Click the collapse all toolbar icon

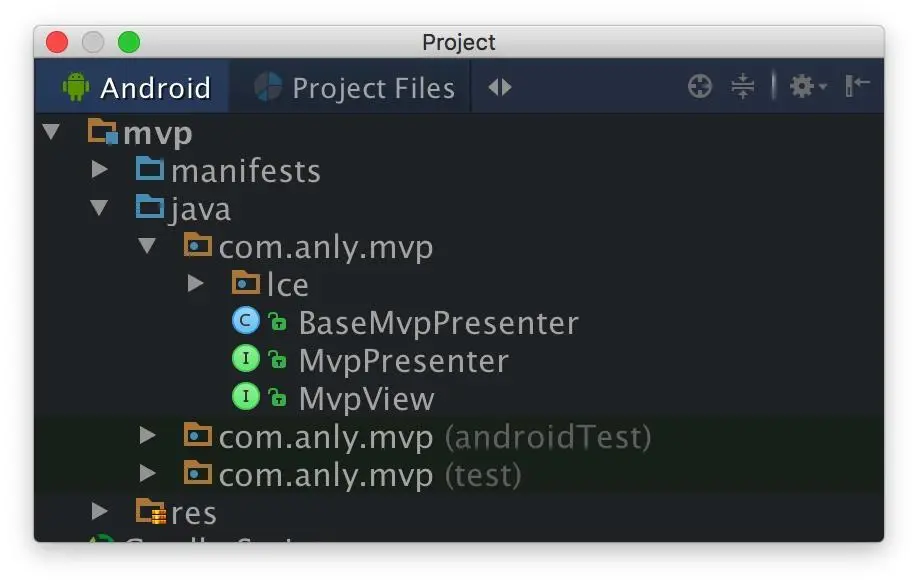[743, 87]
